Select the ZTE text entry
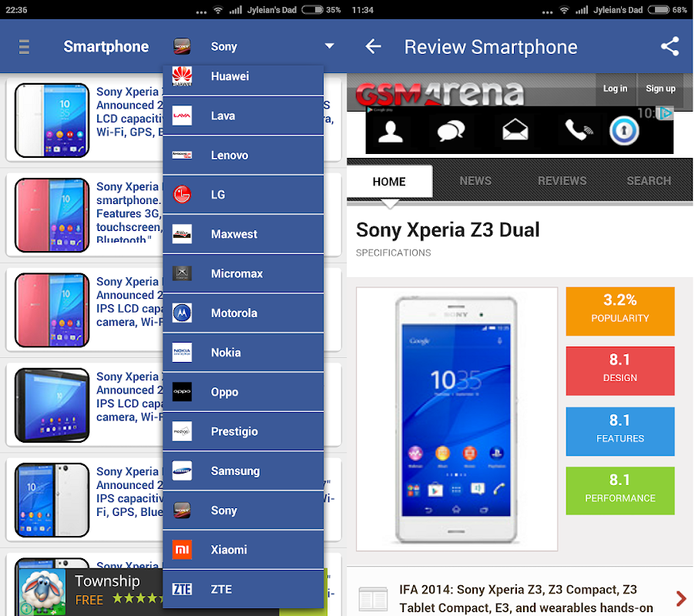This screenshot has height=616, width=695. tap(221, 589)
